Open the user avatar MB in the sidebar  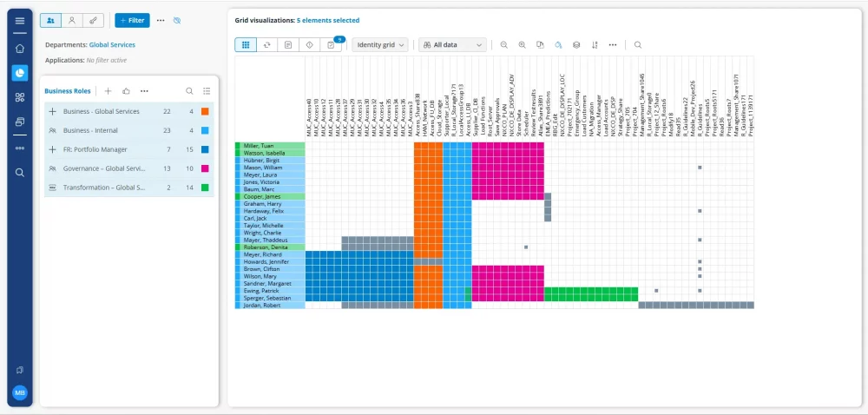[20, 393]
